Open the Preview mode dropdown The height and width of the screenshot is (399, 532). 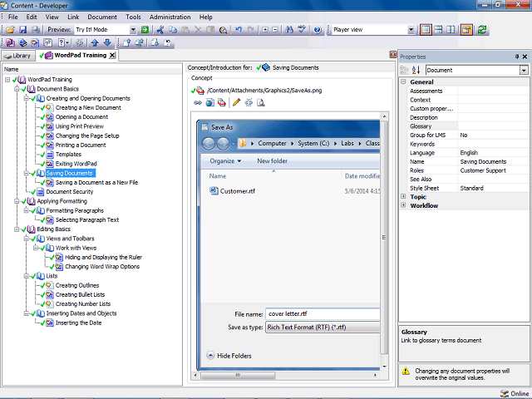click(x=133, y=30)
